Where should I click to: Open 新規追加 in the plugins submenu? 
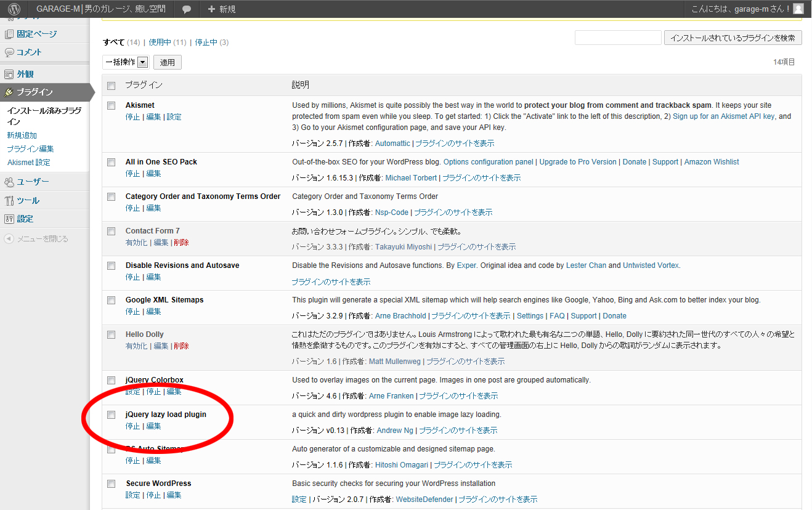coord(22,136)
